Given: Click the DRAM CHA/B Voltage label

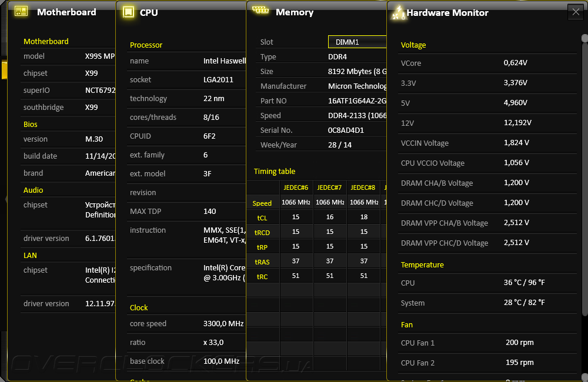Looking at the screenshot, I should click(437, 183).
